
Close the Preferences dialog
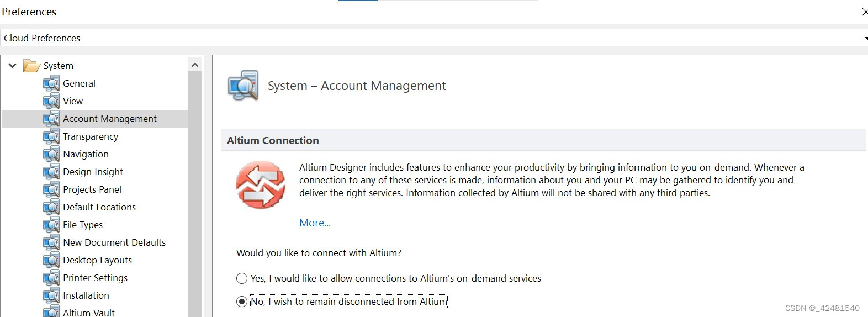click(864, 12)
